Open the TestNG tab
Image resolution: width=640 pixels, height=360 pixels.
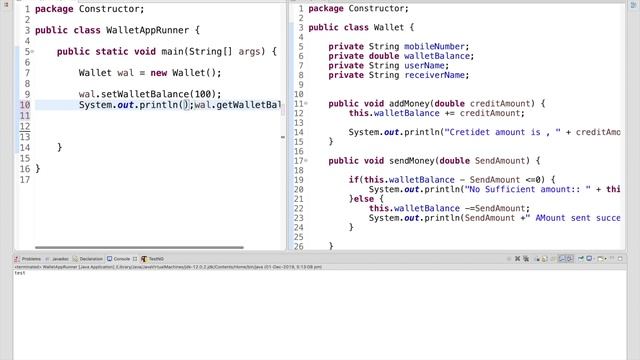point(153,259)
